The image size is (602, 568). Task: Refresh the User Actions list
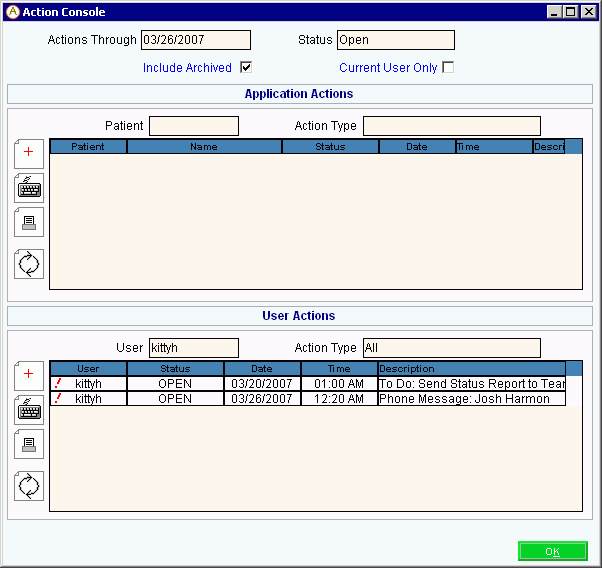click(x=29, y=486)
